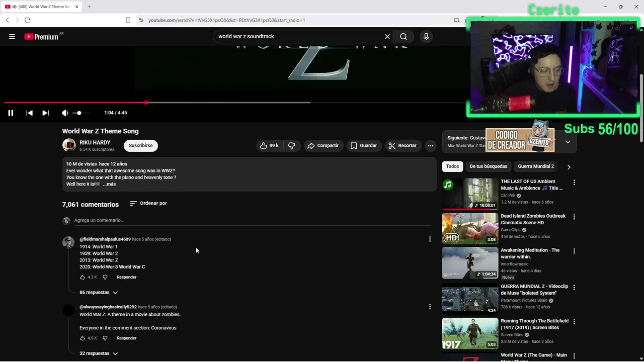This screenshot has height=362, width=644.
Task: Open options for Dead Island Zombies video
Action: (574, 217)
